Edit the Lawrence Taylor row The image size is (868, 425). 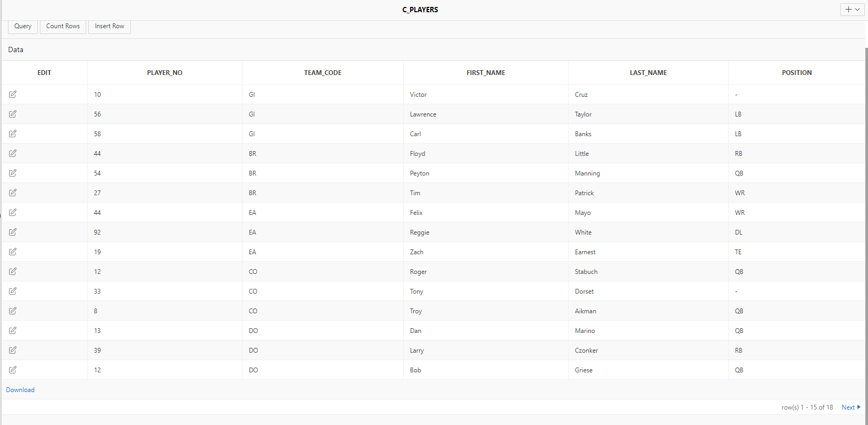click(13, 114)
